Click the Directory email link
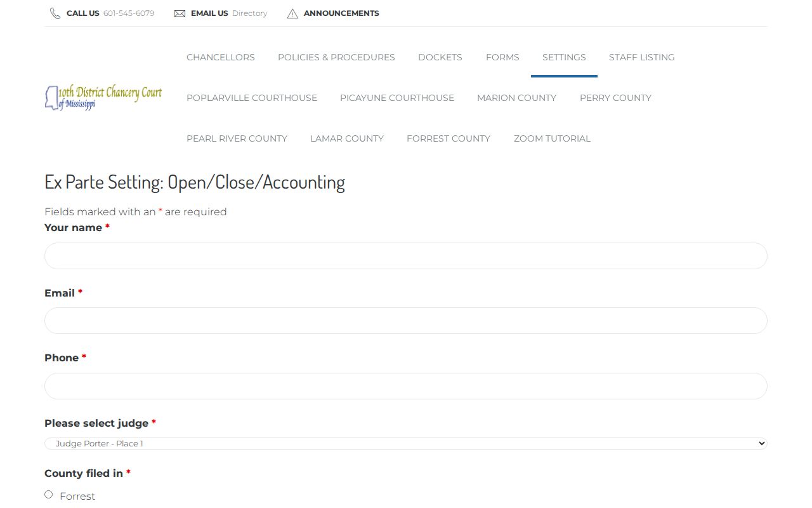This screenshot has height=508, width=812. click(x=249, y=13)
